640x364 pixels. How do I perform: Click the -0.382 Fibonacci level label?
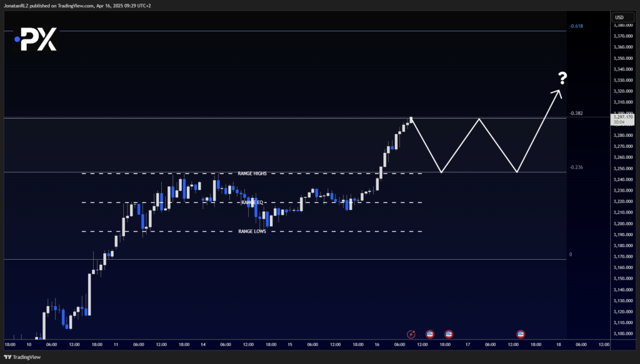click(x=576, y=113)
